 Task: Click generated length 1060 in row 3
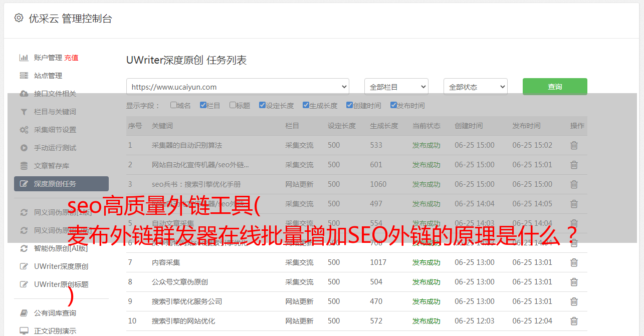tap(378, 184)
